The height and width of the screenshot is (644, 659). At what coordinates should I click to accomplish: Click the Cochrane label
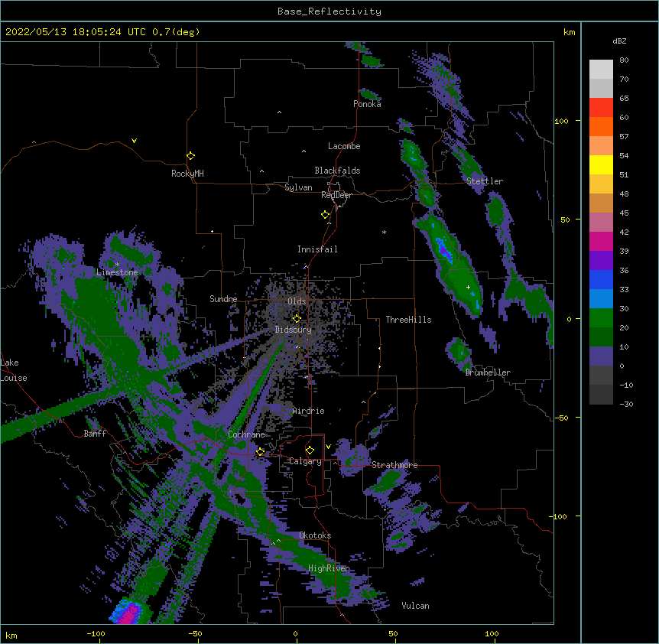click(247, 434)
